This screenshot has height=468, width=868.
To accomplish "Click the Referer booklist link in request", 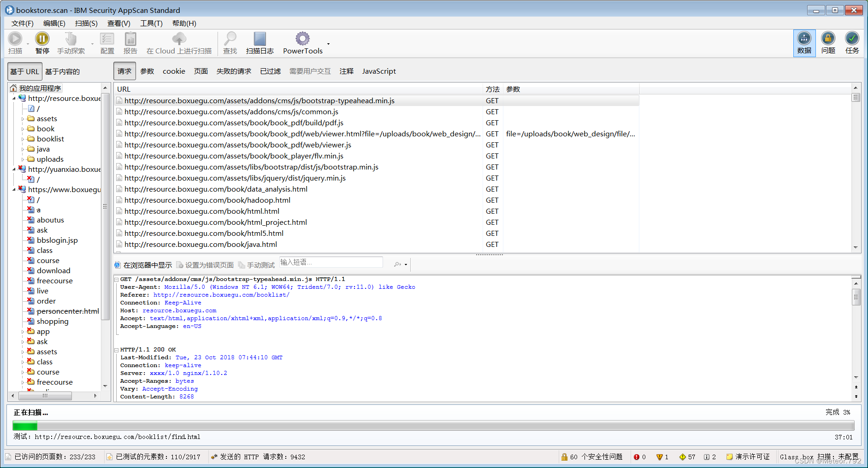I will 221,295.
